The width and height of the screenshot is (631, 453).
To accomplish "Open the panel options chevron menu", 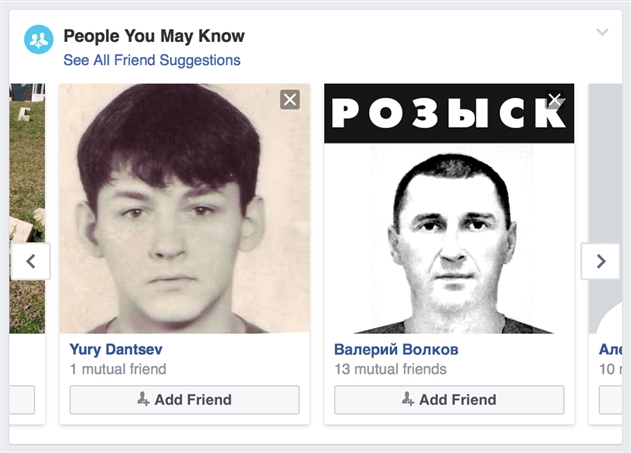I will (x=602, y=33).
